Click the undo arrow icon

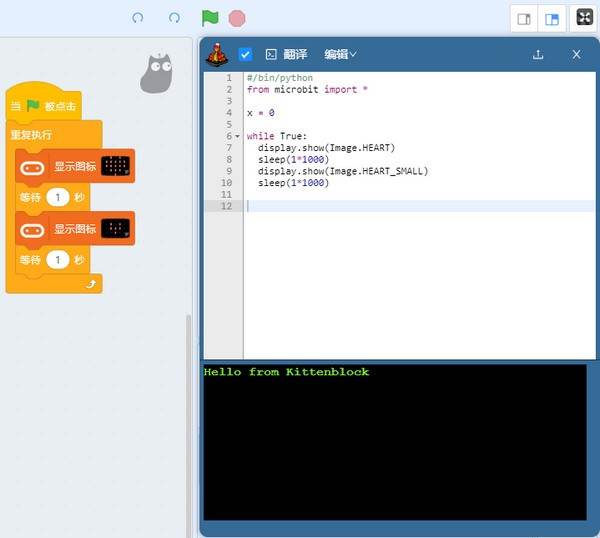coord(138,18)
